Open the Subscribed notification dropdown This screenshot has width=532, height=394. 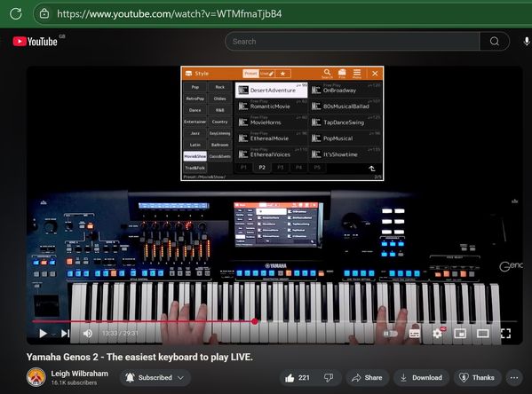pos(155,377)
